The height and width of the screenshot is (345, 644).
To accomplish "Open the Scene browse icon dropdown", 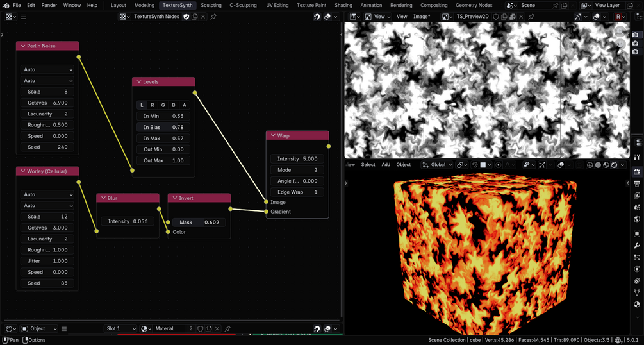I will point(512,5).
